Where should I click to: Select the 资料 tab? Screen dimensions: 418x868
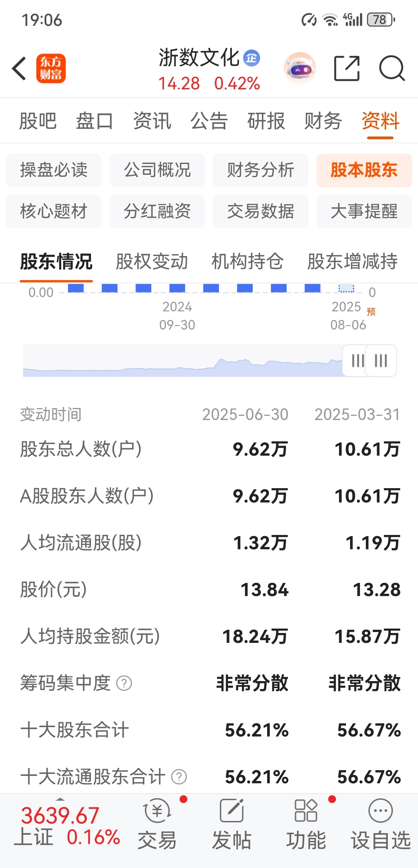380,121
